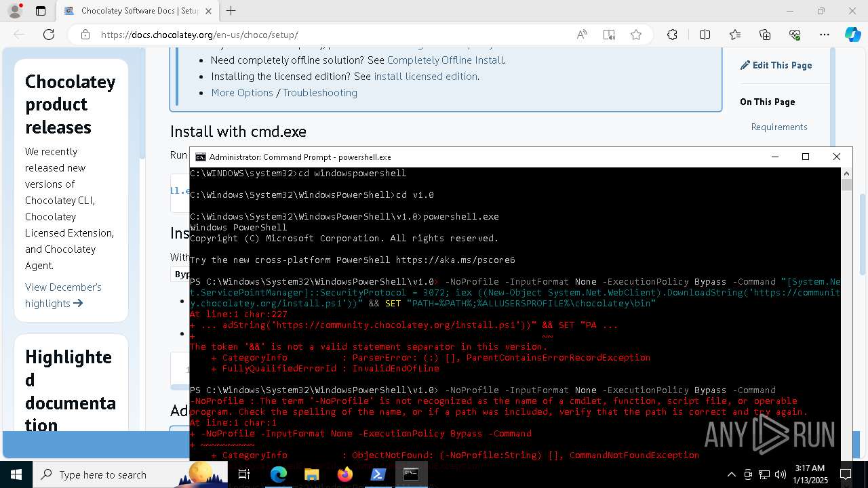
Task: Open the More Options link
Action: click(242, 93)
